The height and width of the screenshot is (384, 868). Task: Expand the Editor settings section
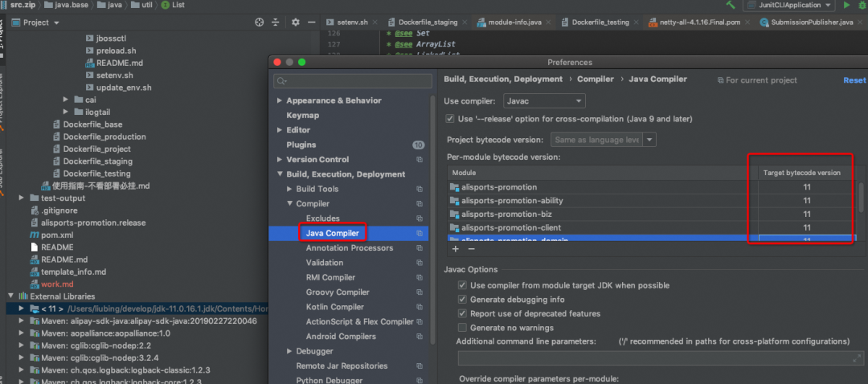coord(280,130)
